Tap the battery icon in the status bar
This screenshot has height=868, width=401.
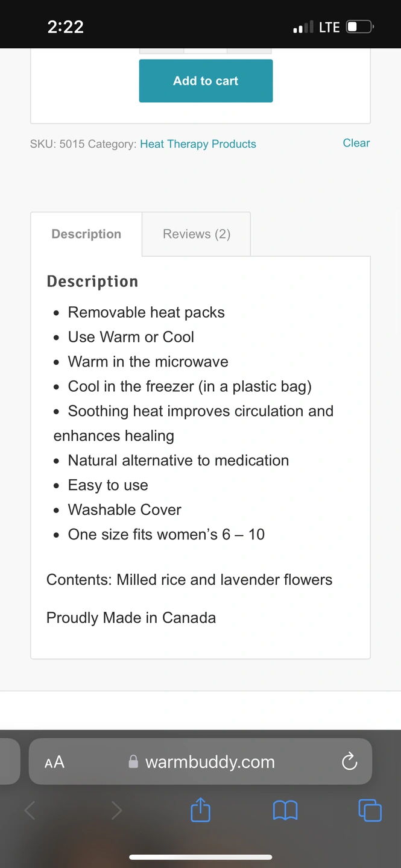click(360, 27)
